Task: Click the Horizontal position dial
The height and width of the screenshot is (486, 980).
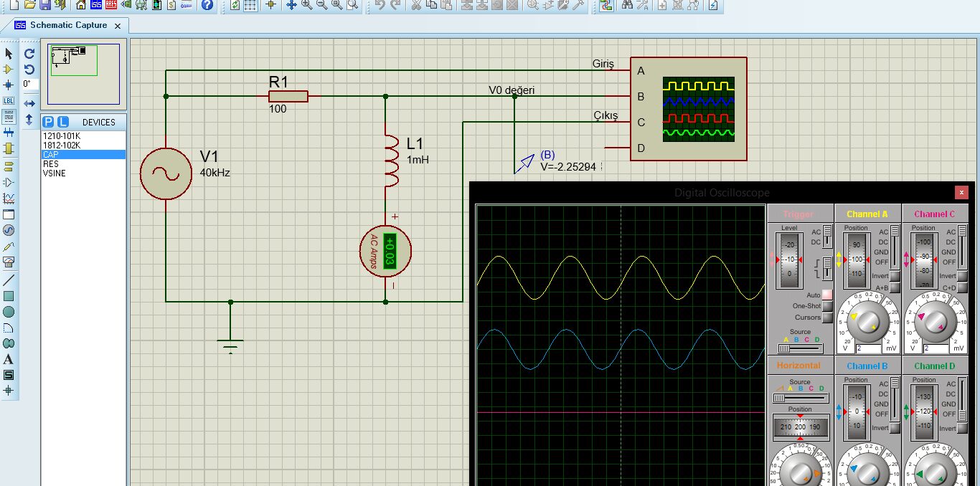Action: point(801,427)
